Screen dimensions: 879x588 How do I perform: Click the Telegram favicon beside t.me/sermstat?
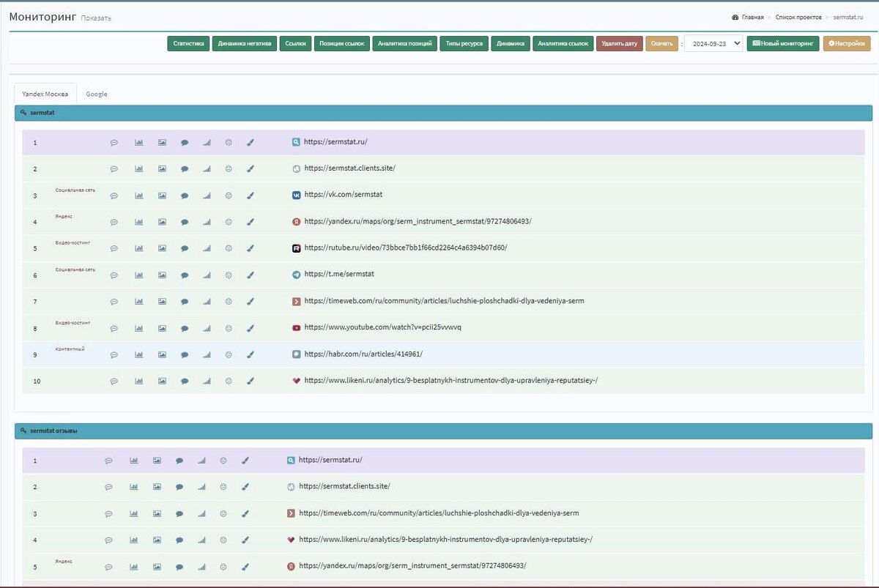tap(296, 275)
